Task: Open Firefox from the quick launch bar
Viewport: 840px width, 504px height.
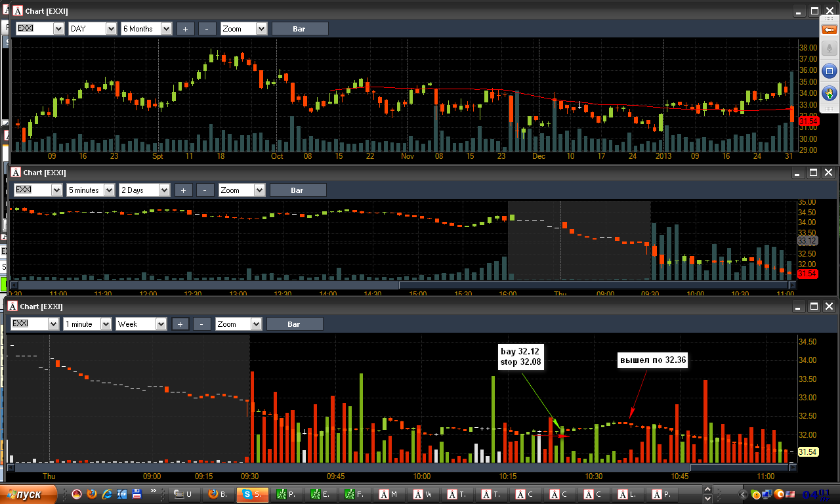Action: click(x=91, y=493)
